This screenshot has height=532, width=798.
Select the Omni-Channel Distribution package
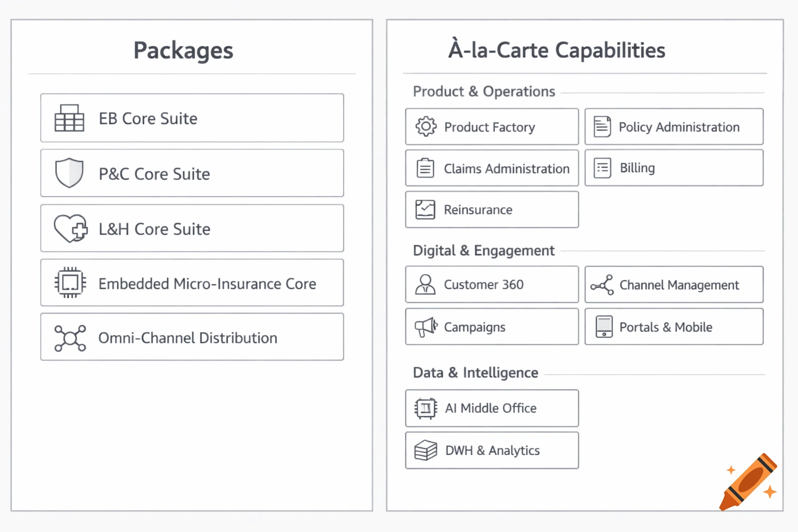coord(192,337)
